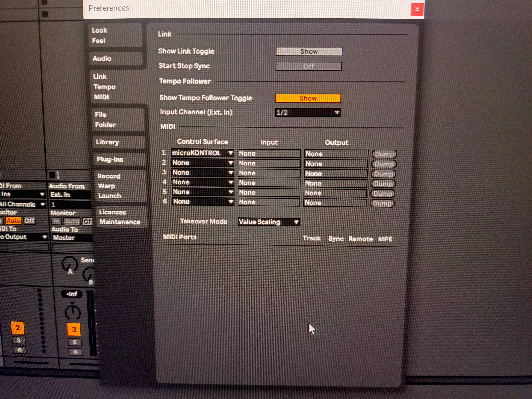532x399 pixels.
Task: Click Dump button for row 1
Action: click(384, 154)
